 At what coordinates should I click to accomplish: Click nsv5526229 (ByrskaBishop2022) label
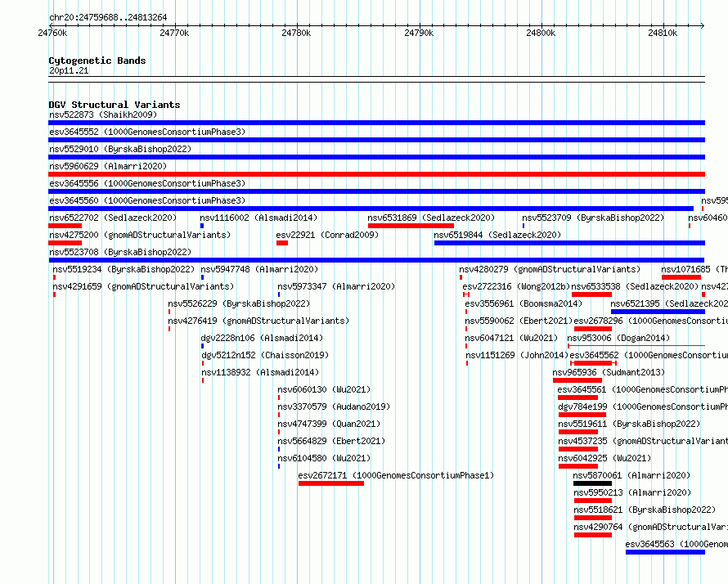(x=239, y=303)
